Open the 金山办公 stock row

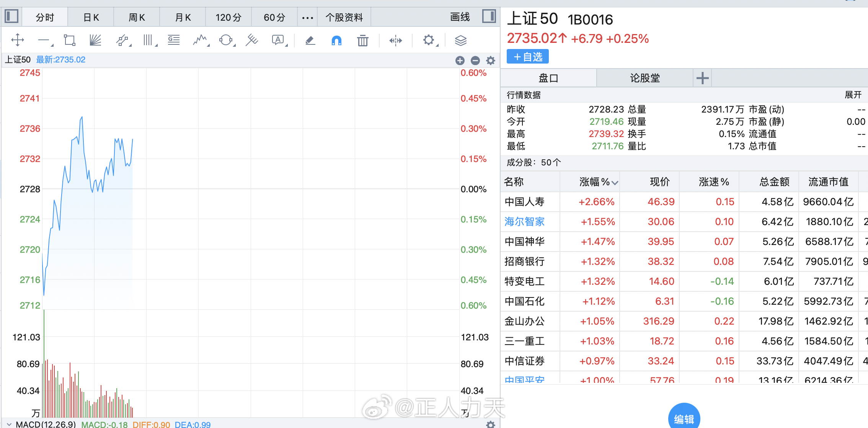pos(684,321)
